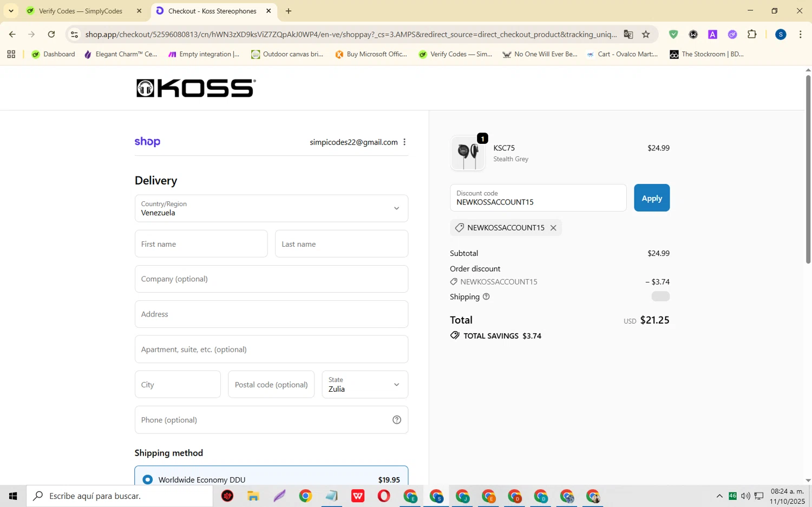Go back to the previous page

12,35
